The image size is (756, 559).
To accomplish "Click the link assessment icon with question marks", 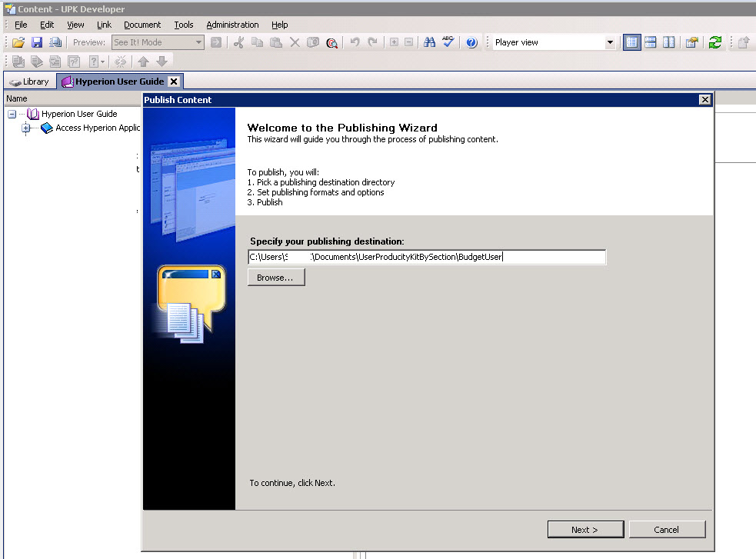I will pos(74,62).
